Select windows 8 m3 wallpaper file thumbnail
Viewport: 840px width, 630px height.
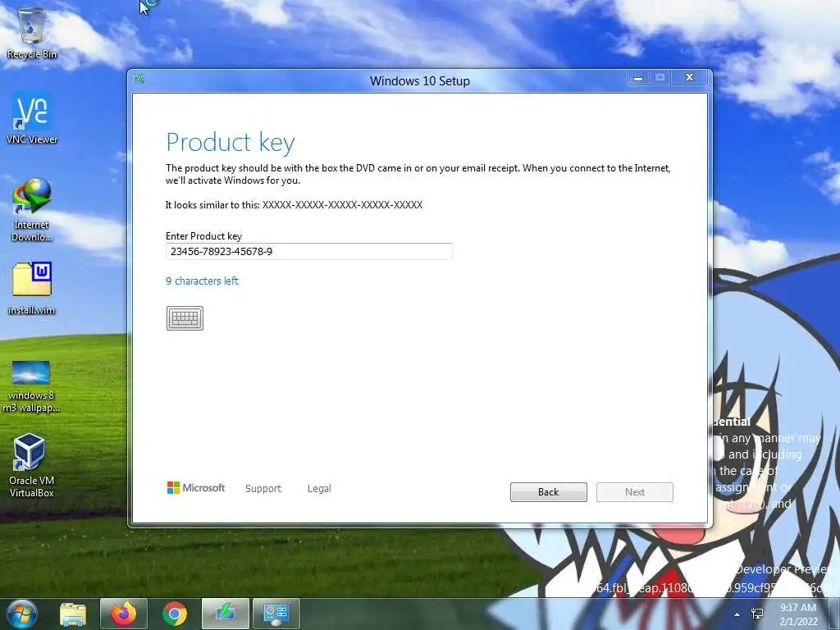pyautogui.click(x=31, y=387)
